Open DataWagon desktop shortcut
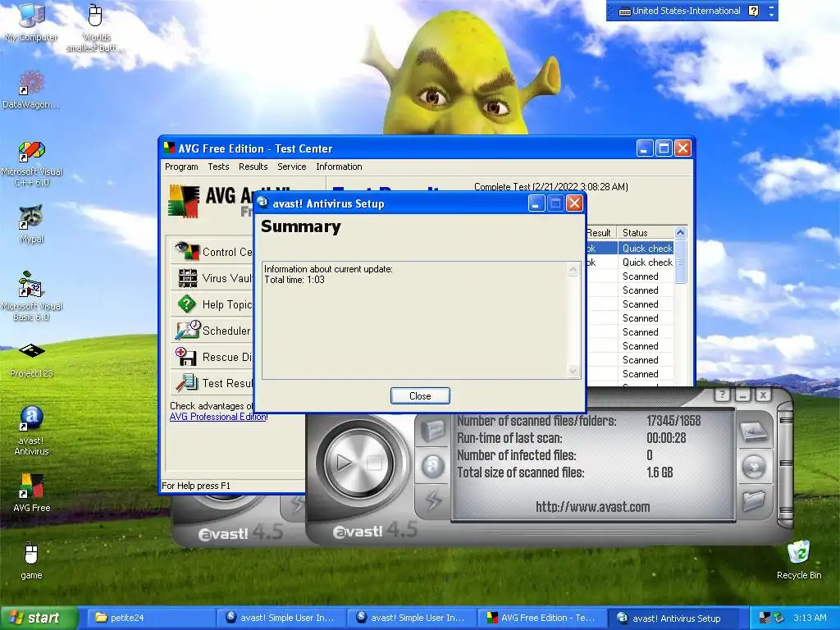Image resolution: width=840 pixels, height=630 pixels. click(31, 89)
